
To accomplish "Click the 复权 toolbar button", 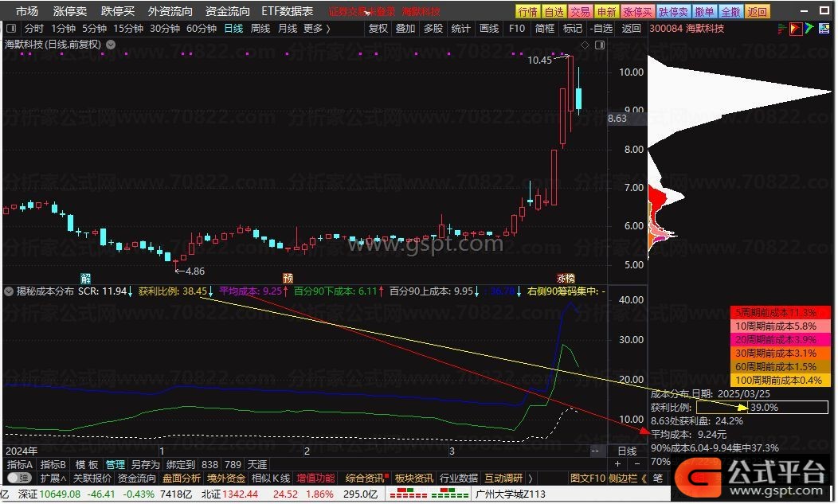I will coord(378,29).
